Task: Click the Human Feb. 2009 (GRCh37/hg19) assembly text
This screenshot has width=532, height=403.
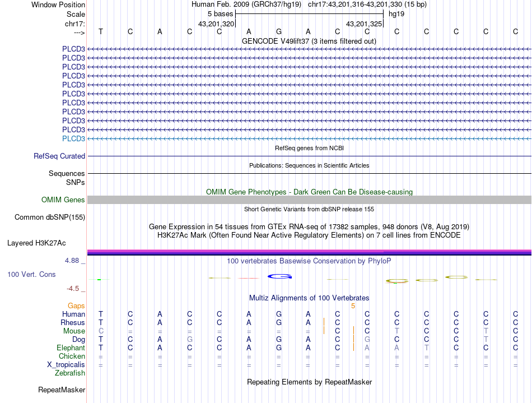Action: click(246, 4)
